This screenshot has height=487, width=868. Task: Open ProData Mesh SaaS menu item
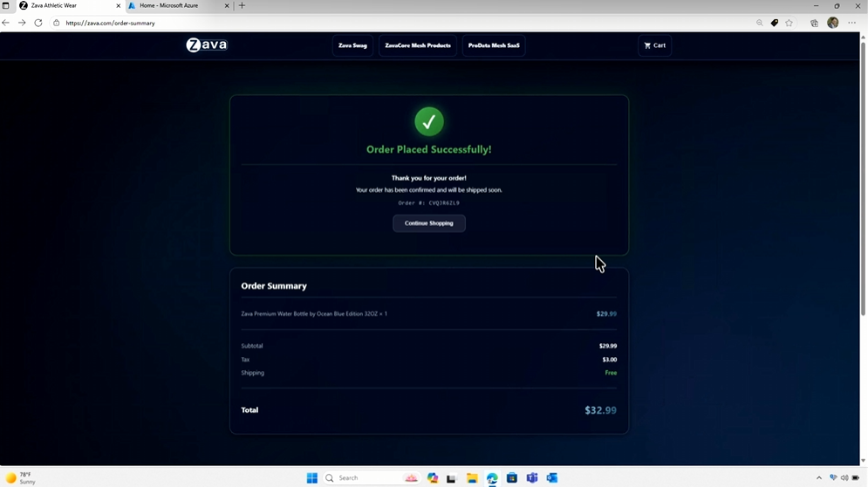click(x=494, y=45)
